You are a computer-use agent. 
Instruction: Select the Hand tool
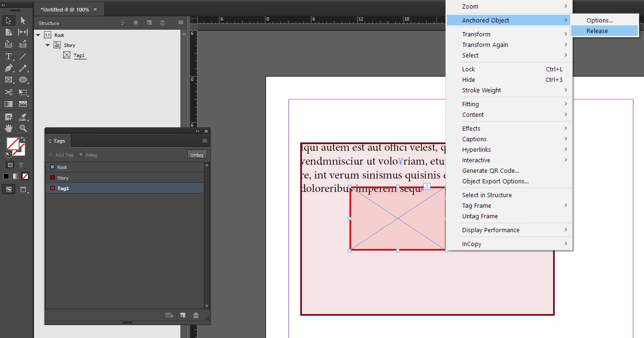click(8, 128)
